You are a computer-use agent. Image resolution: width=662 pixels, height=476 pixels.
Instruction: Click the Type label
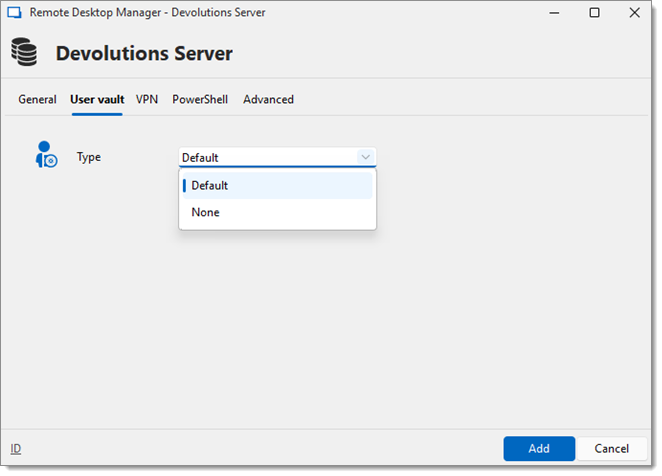tap(89, 157)
